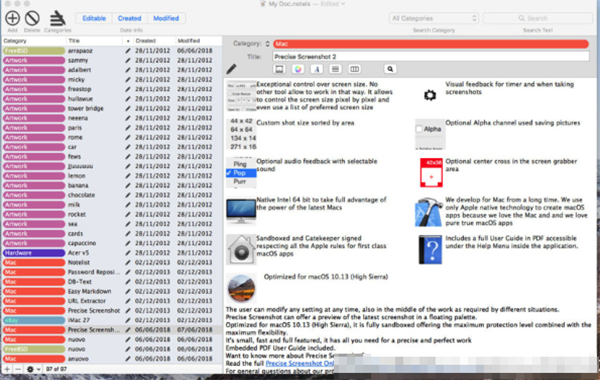Toggle the Editable date info button
The width and height of the screenshot is (600, 380).
pyautogui.click(x=94, y=18)
